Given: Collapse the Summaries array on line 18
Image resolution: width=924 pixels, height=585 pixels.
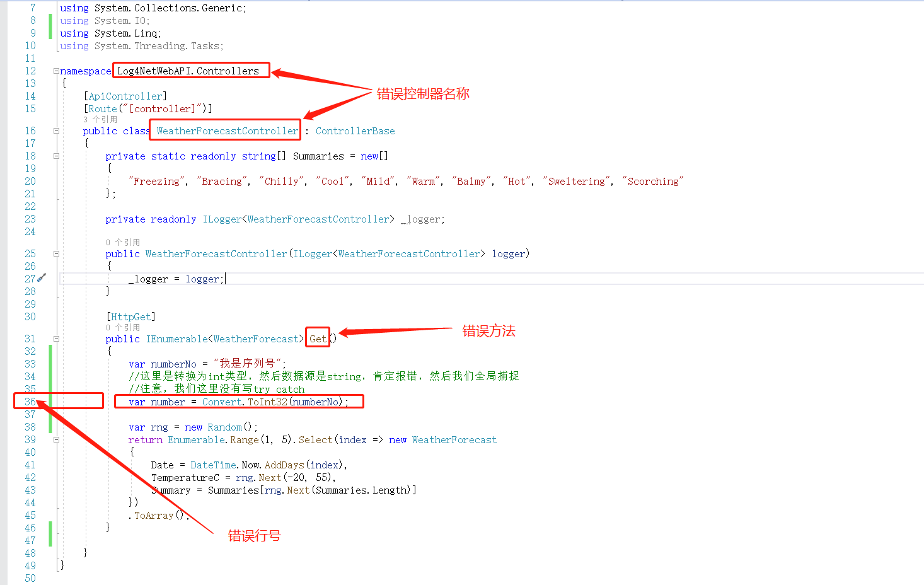Looking at the screenshot, I should pyautogui.click(x=56, y=156).
